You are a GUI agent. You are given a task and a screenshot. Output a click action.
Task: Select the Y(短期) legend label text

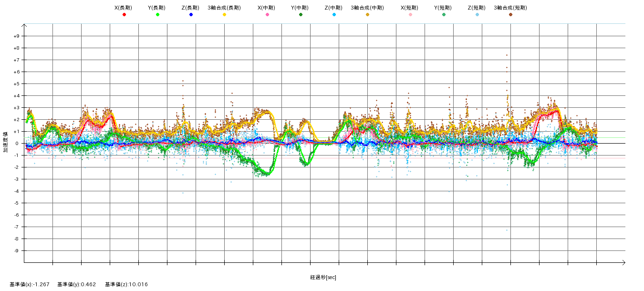pyautogui.click(x=443, y=8)
